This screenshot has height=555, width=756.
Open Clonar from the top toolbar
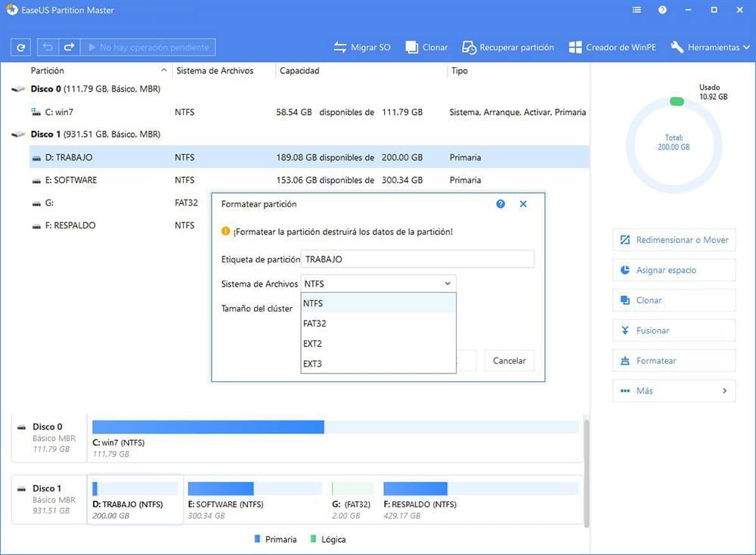click(x=426, y=47)
